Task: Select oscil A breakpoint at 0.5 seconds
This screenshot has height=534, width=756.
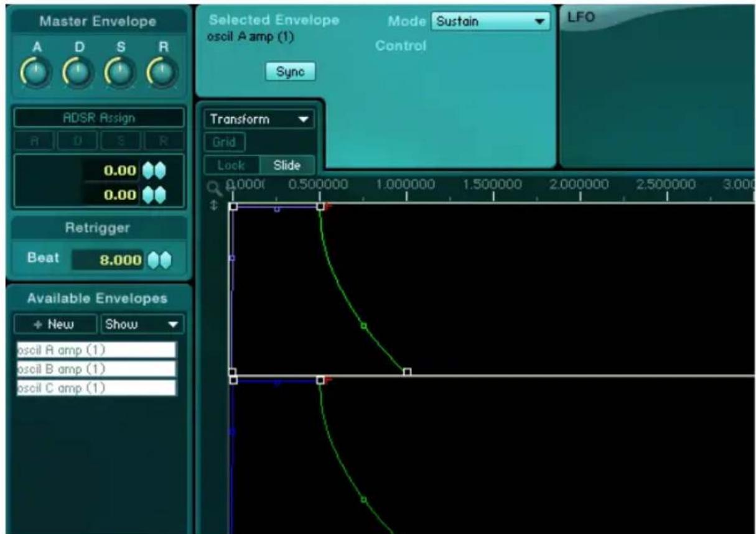Action: [320, 206]
